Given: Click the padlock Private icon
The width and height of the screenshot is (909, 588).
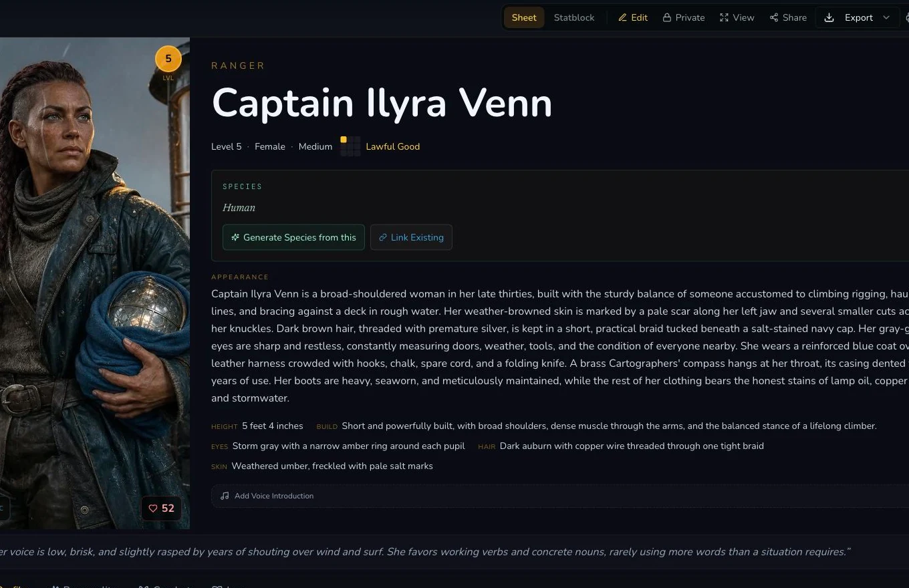Looking at the screenshot, I should coord(667,17).
